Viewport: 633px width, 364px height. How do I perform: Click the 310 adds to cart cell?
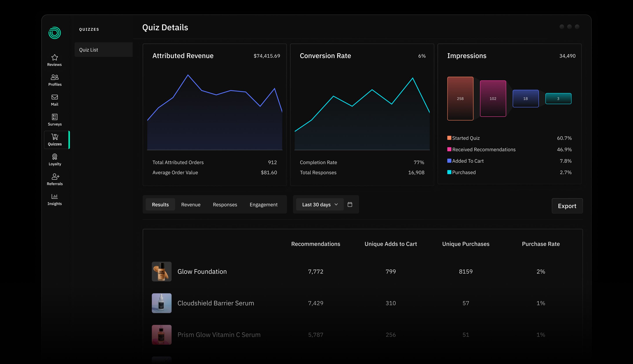tap(391, 303)
